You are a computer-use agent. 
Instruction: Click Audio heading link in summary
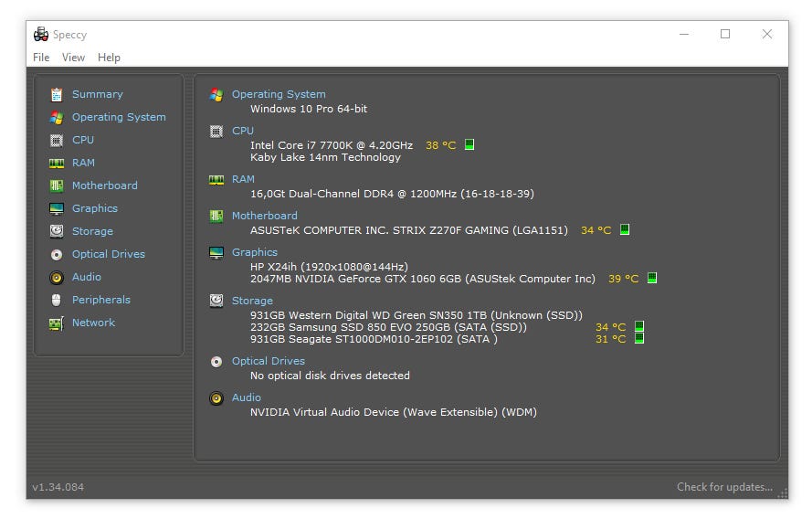[x=246, y=397]
